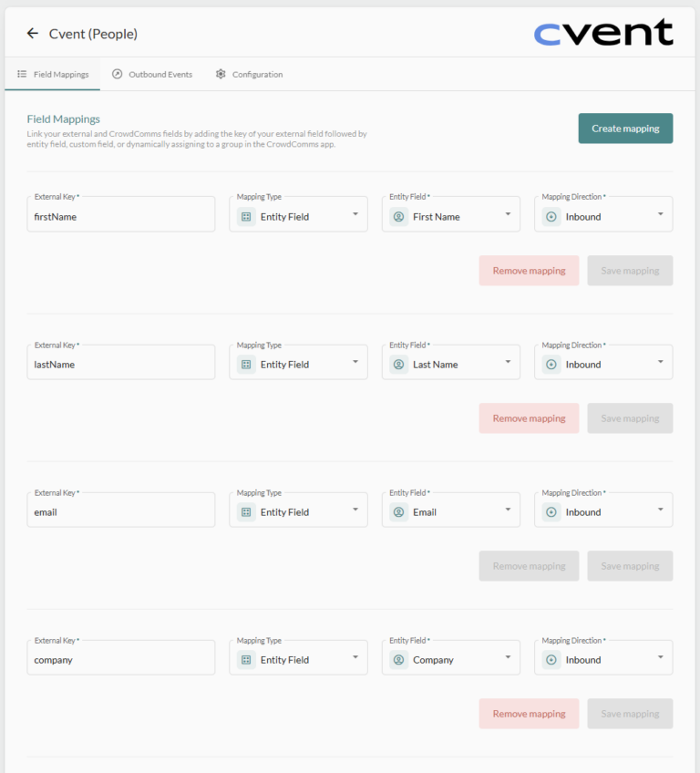The width and height of the screenshot is (700, 773).
Task: Open Entity Field dropdown arrow showing Company
Action: click(x=508, y=657)
